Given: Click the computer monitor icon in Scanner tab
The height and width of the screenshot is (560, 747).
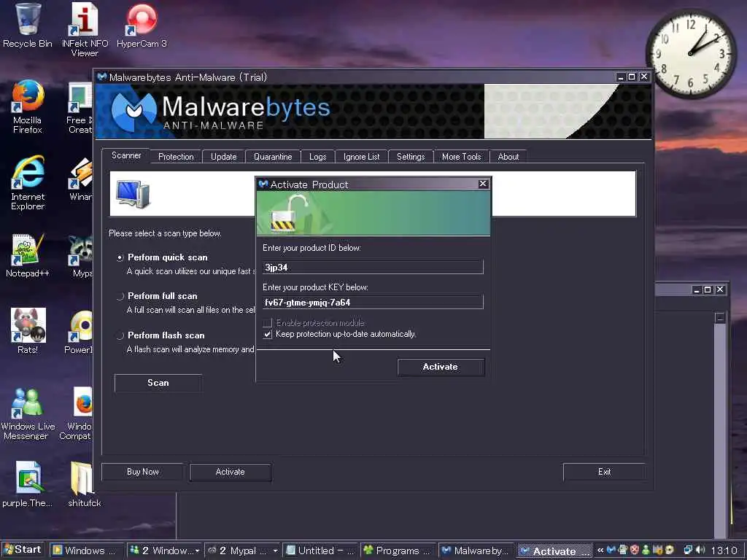Looking at the screenshot, I should [x=133, y=193].
